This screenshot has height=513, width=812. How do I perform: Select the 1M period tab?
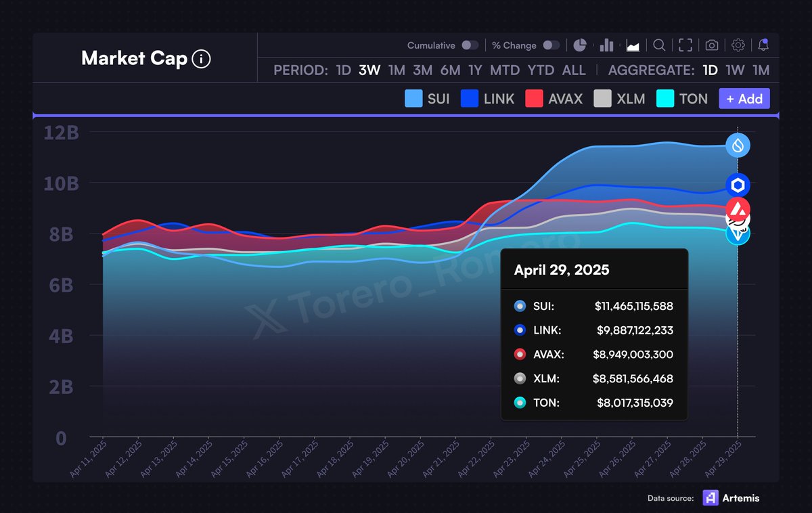(397, 70)
